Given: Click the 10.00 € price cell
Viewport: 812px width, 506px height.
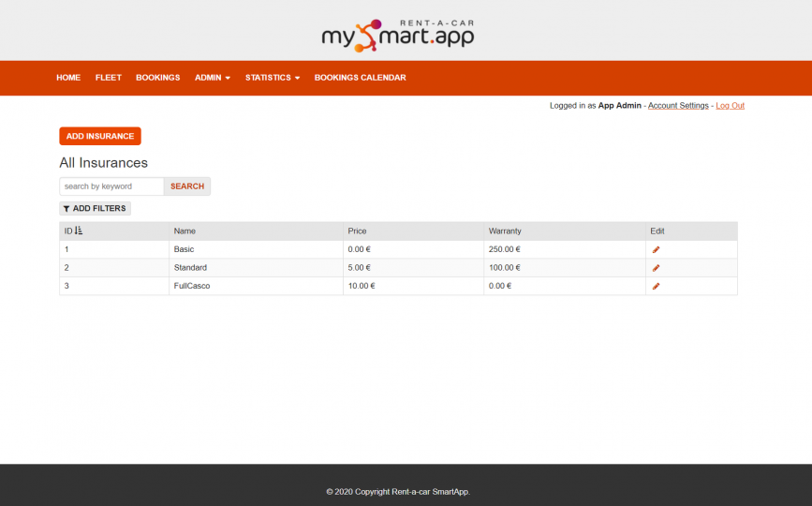Looking at the screenshot, I should [413, 286].
